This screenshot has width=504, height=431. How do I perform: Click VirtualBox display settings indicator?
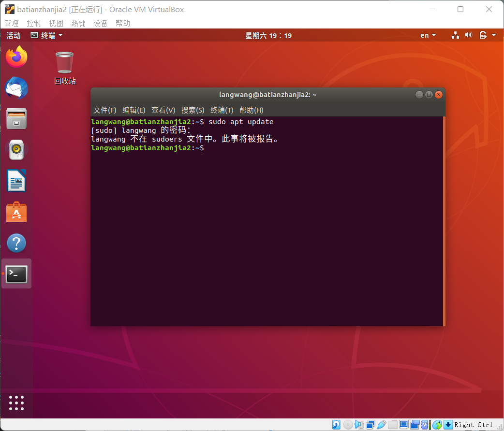point(404,425)
